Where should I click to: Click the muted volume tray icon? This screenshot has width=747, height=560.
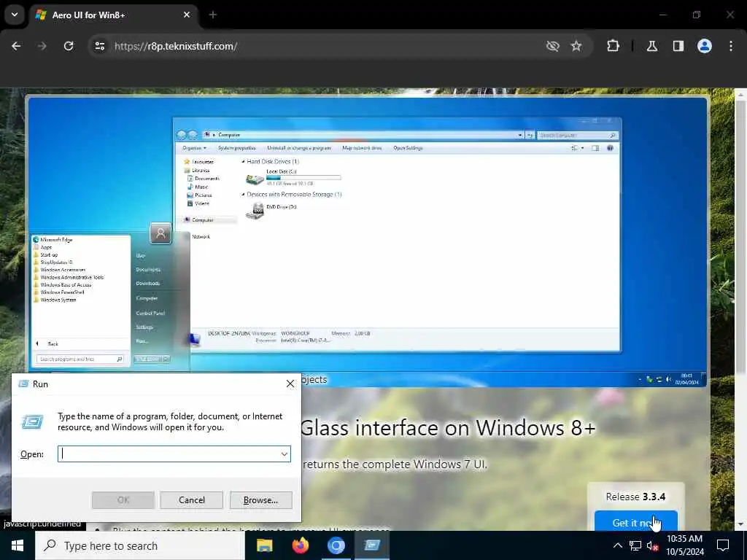pyautogui.click(x=652, y=545)
